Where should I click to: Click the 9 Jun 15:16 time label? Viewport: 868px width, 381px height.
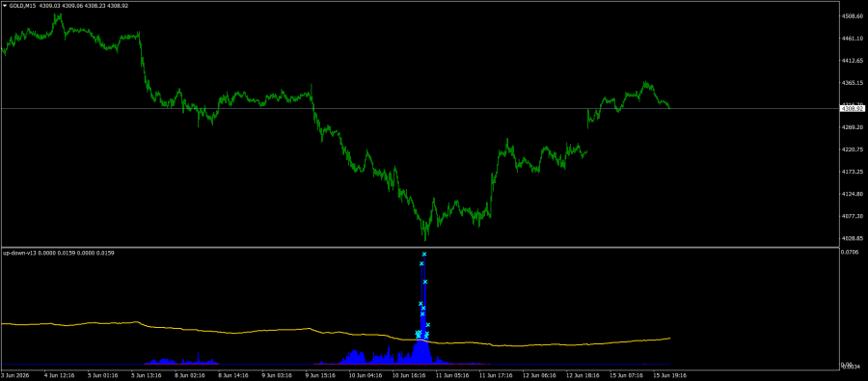[x=321, y=375]
